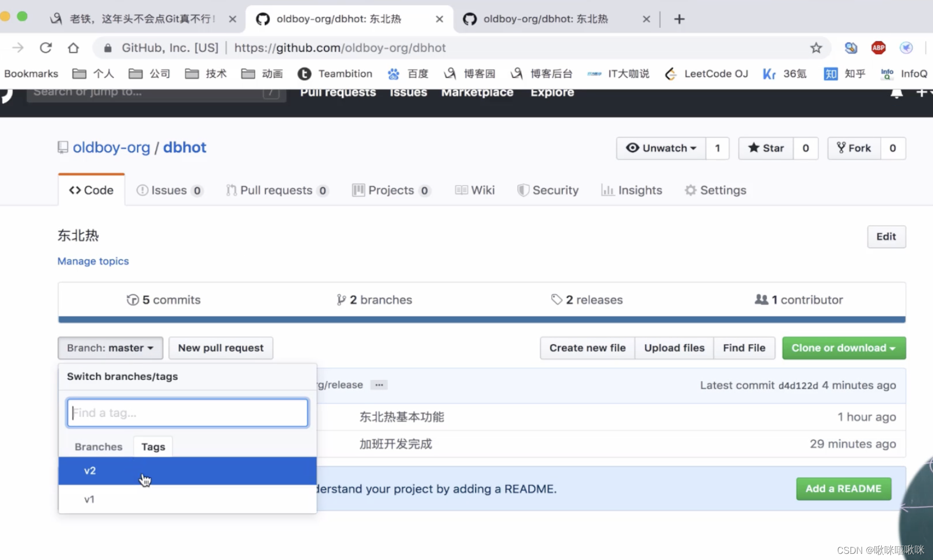Close the first 老铁 Git tab

pos(232,19)
